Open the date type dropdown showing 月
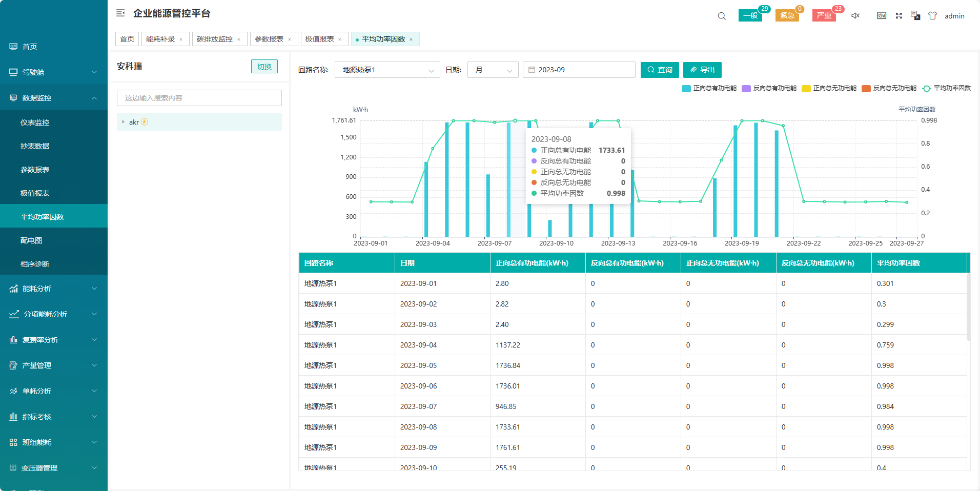The width and height of the screenshot is (980, 491). click(493, 70)
